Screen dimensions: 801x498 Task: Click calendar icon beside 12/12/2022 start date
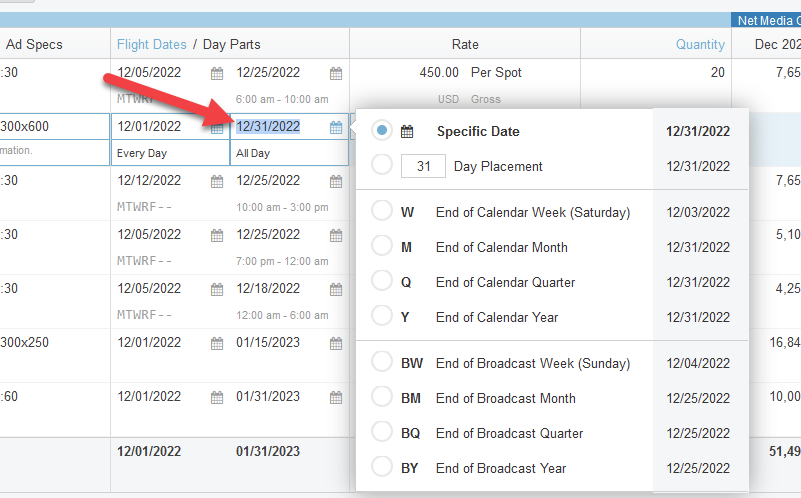217,181
